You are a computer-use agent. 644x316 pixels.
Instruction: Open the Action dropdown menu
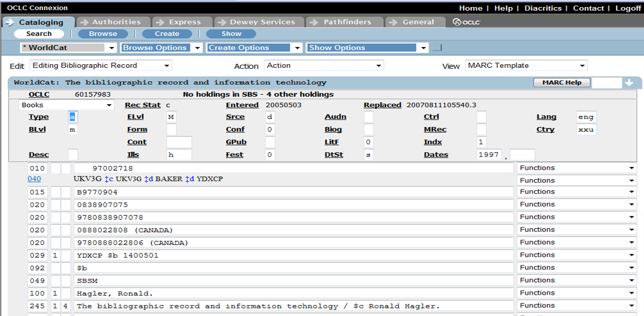324,65
